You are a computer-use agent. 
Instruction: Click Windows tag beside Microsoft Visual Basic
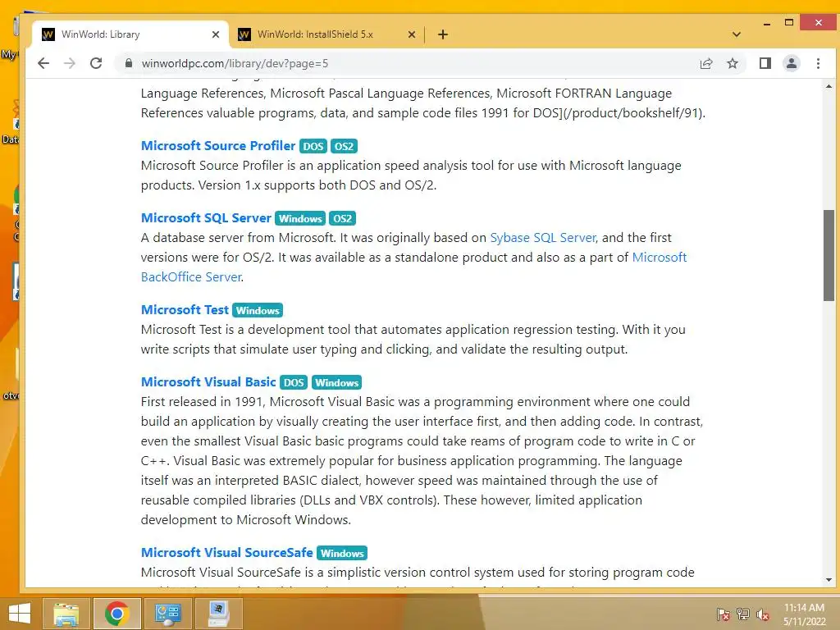point(336,382)
